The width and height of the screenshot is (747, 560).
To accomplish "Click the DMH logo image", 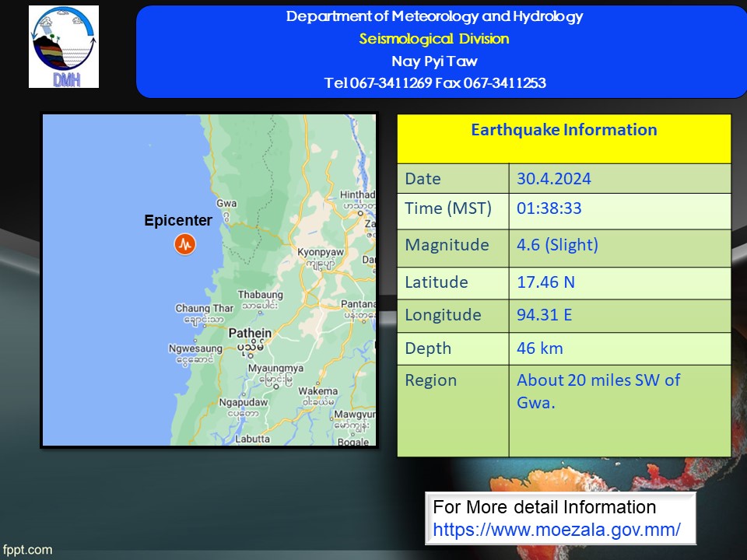I will point(64,47).
